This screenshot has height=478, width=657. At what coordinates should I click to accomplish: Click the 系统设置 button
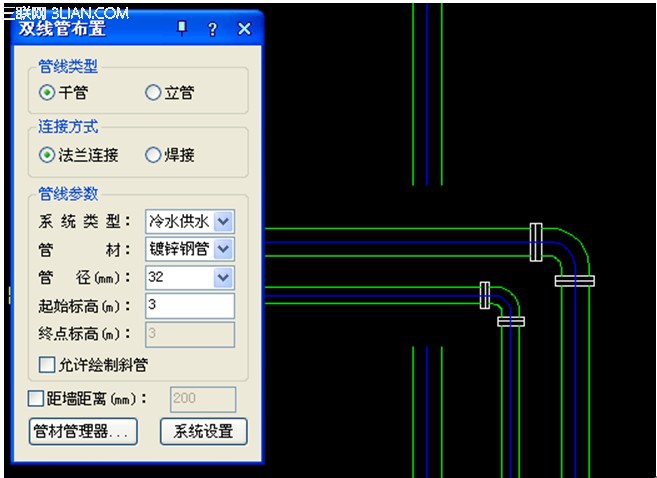(x=204, y=431)
